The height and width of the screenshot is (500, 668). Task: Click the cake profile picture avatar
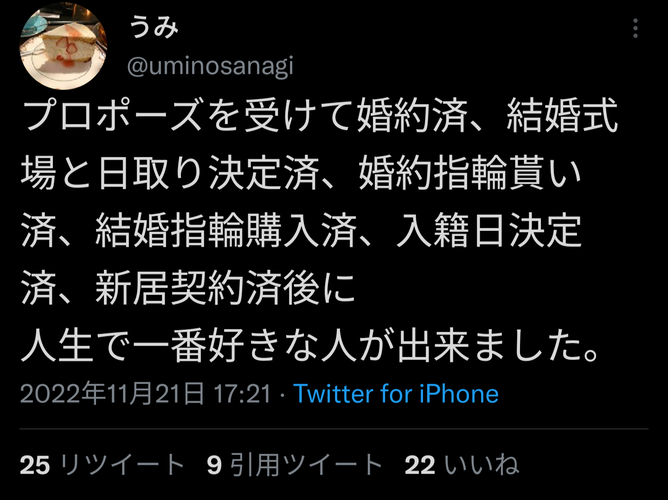(x=63, y=46)
